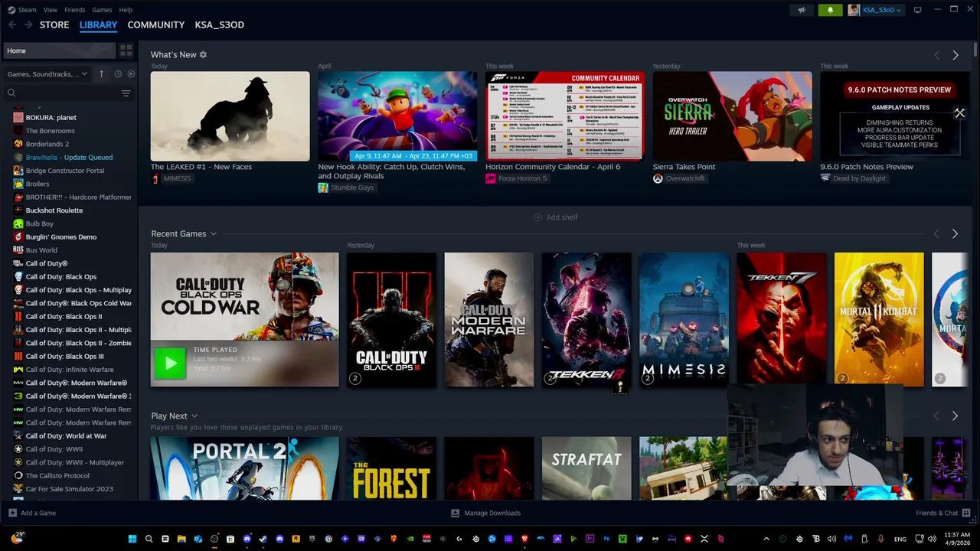Open the Tekken 7 cover thumbnail
The height and width of the screenshot is (551, 980).
click(x=782, y=320)
